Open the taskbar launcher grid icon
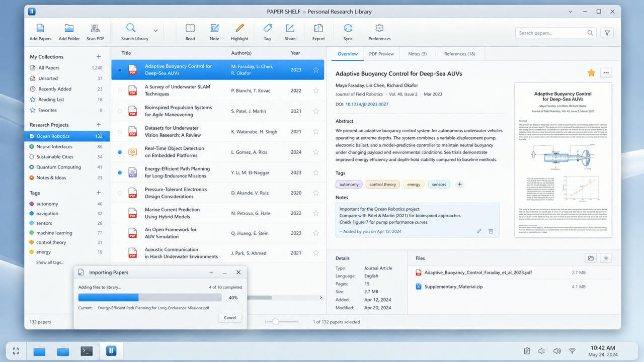Image resolution: width=644 pixels, height=362 pixels. tap(16, 351)
